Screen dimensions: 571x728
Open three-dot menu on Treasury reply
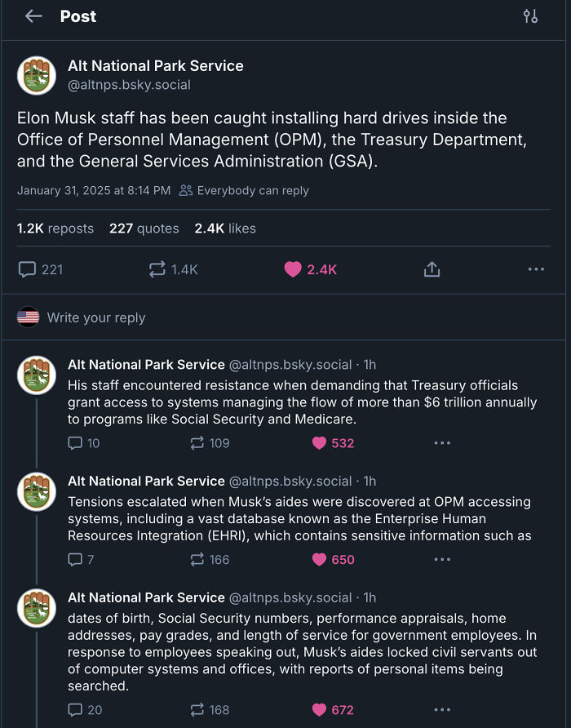click(442, 443)
